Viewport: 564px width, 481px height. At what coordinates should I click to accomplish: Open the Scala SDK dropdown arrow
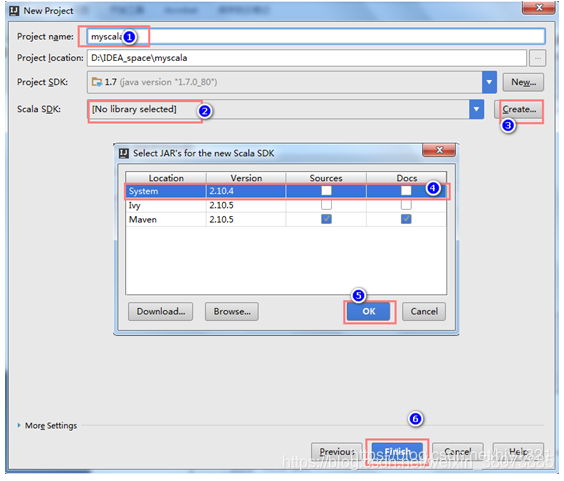[x=476, y=109]
